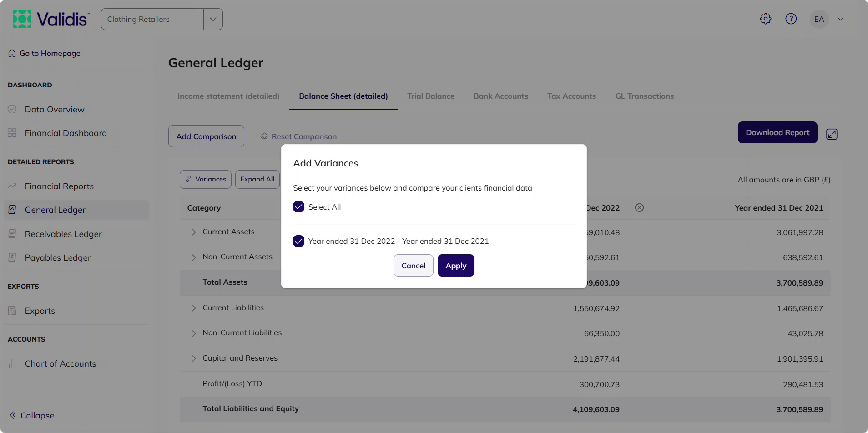The width and height of the screenshot is (868, 433).
Task: Click Reset Comparison
Action: point(298,136)
